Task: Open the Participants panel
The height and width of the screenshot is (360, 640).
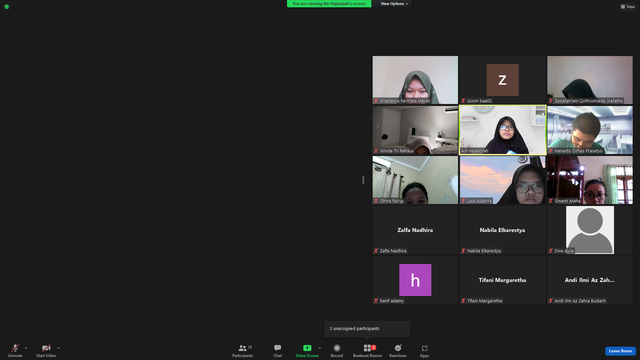Action: pos(243,350)
